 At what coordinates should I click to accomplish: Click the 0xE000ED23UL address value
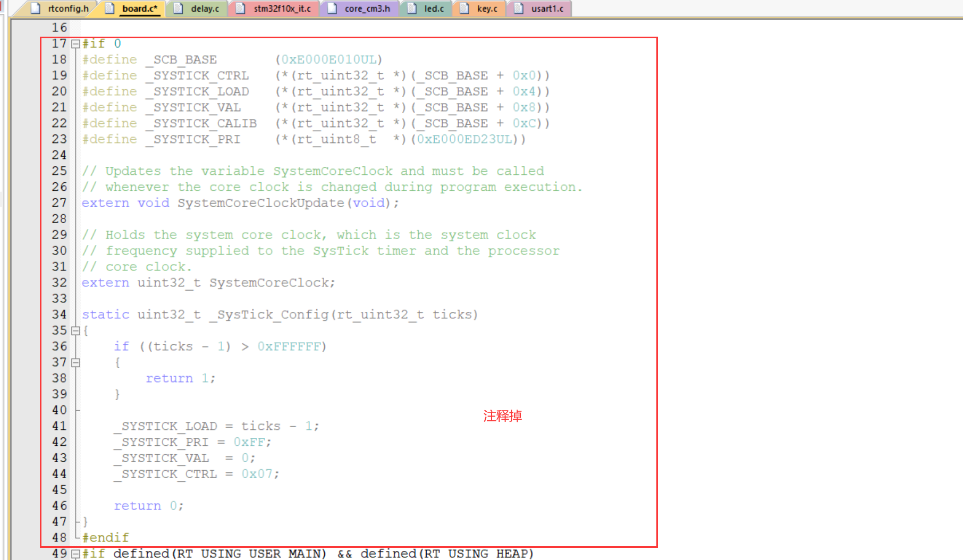click(464, 139)
